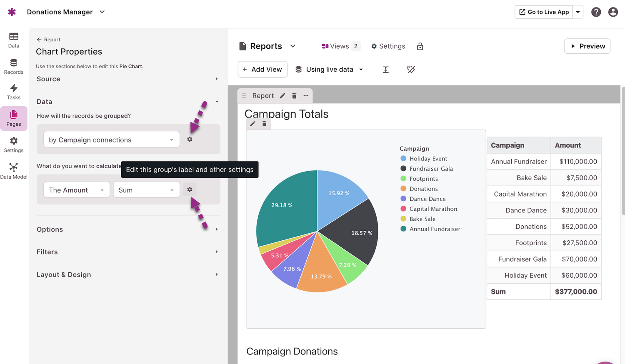Open gear settings for Campaign grouping
The height and width of the screenshot is (364, 625).
point(190,140)
